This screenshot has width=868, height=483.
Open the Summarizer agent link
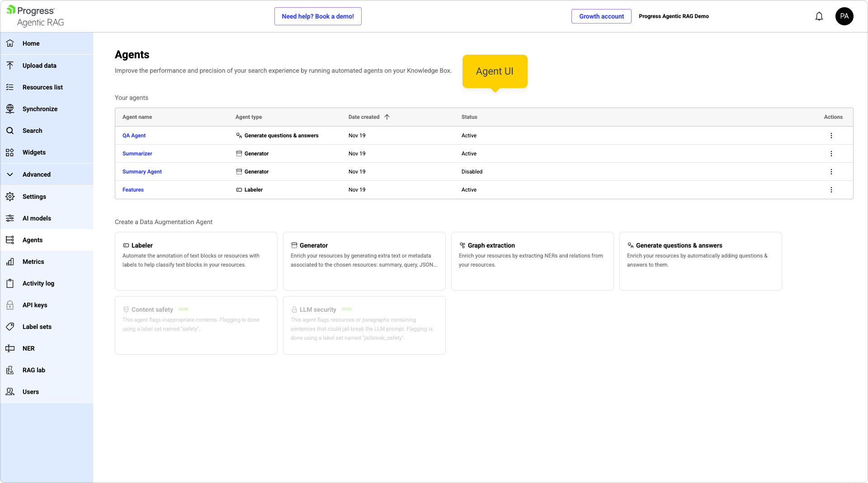[x=137, y=154]
